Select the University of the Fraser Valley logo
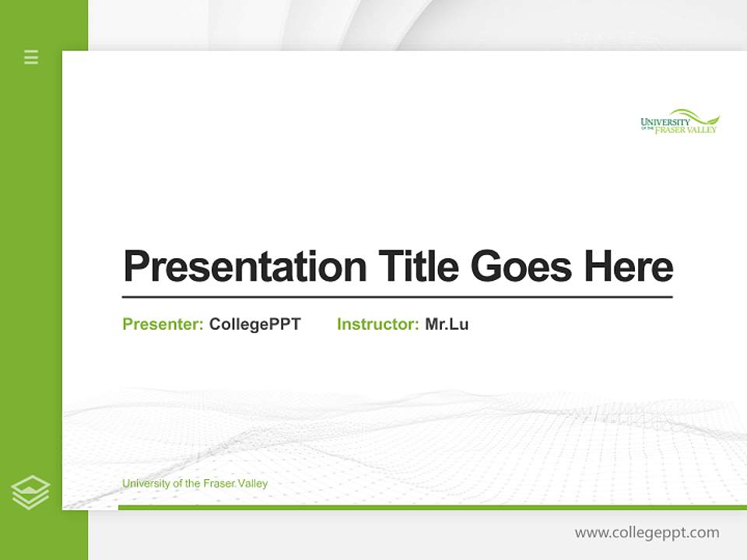This screenshot has height=560, width=747. [x=679, y=122]
